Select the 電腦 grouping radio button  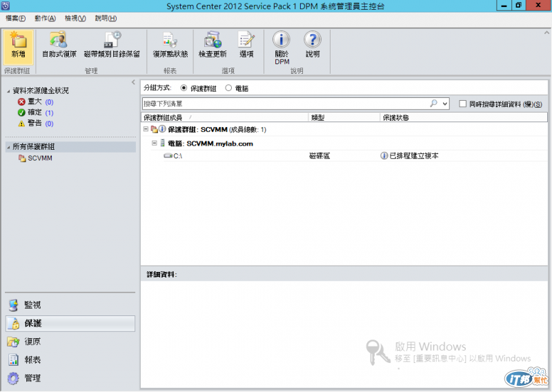[x=228, y=88]
